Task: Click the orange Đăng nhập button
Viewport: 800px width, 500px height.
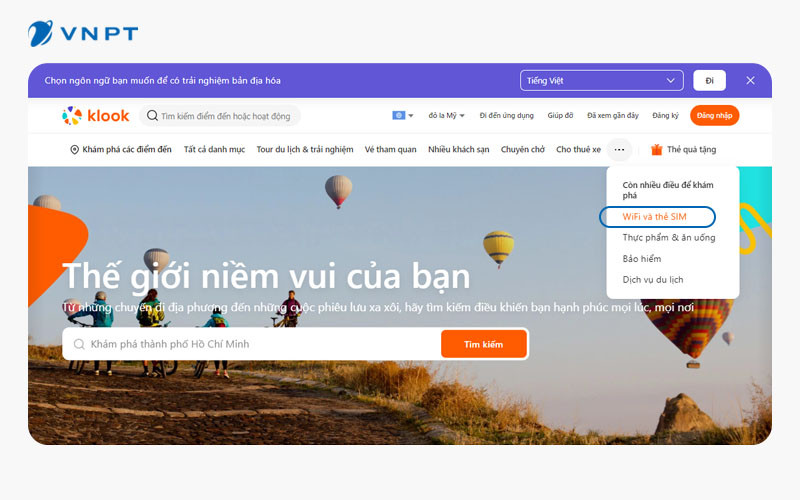Action: pyautogui.click(x=714, y=116)
